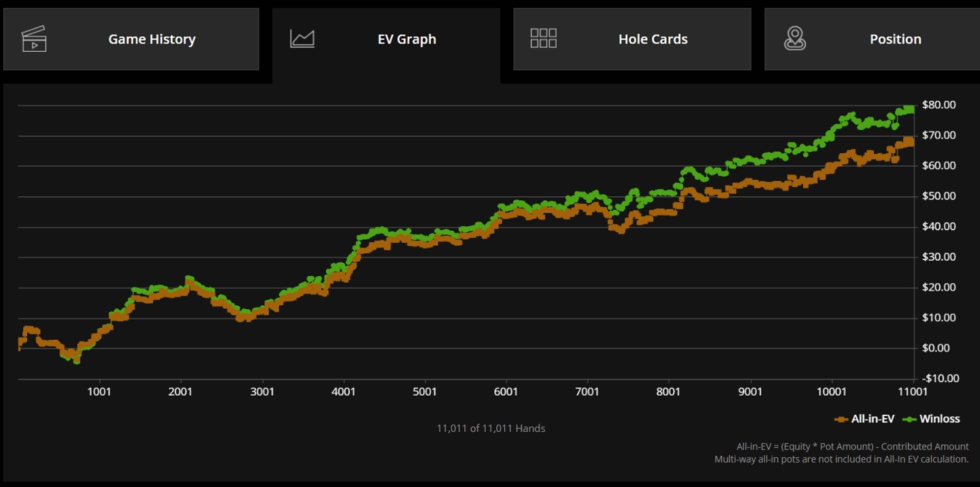Click the 6001 x-axis hand label
Screen dimensions: 980x487
[x=506, y=392]
